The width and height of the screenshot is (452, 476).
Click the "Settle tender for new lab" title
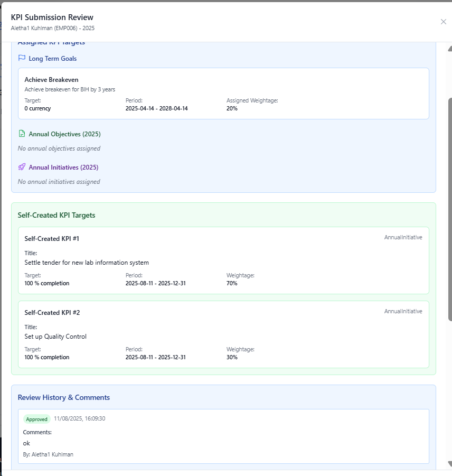[87, 263]
